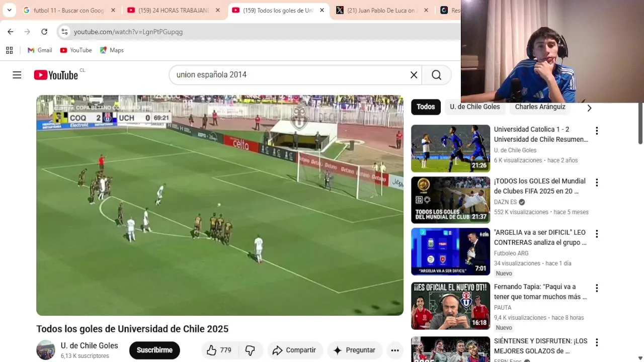Open Mundial de Clubes goals video thumbnail
This screenshot has height=362, width=644.
coord(450,200)
